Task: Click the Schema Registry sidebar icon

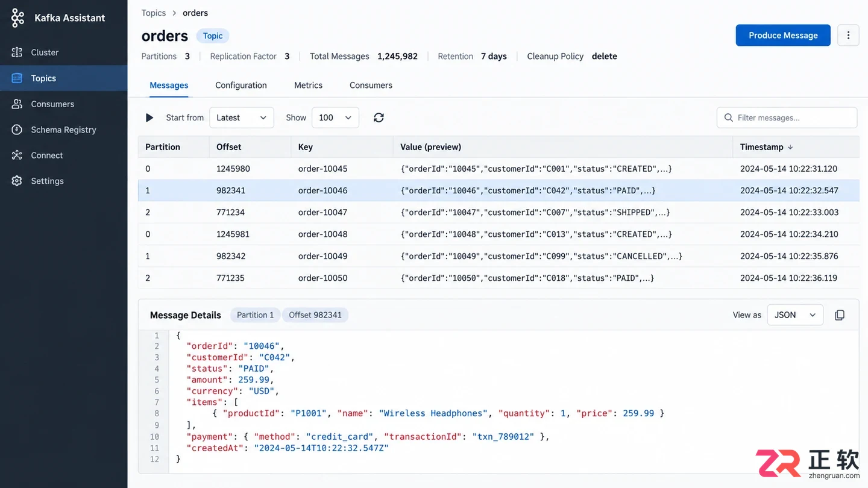Action: (17, 130)
